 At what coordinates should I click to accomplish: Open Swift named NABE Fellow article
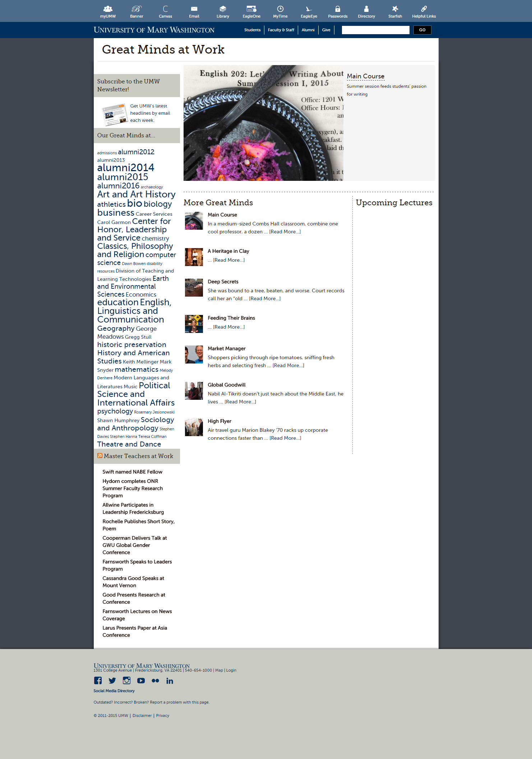point(132,472)
